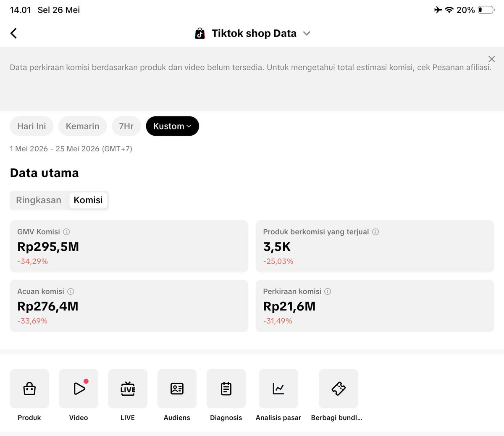504x436 pixels.
Task: Open the LIVE analytics icon
Action: [x=128, y=389]
